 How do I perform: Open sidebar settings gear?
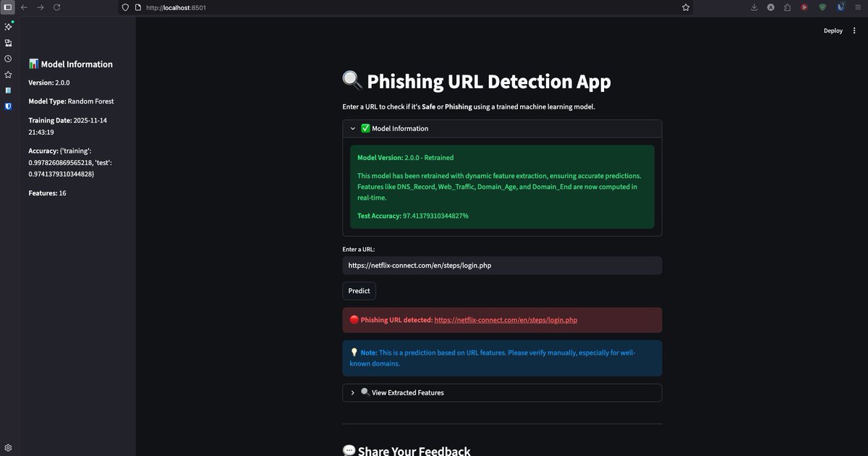tap(9, 448)
